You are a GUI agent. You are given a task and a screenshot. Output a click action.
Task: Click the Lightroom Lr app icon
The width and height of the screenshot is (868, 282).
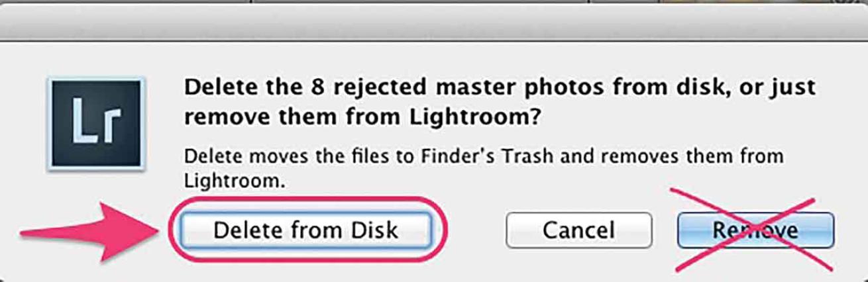[x=95, y=124]
